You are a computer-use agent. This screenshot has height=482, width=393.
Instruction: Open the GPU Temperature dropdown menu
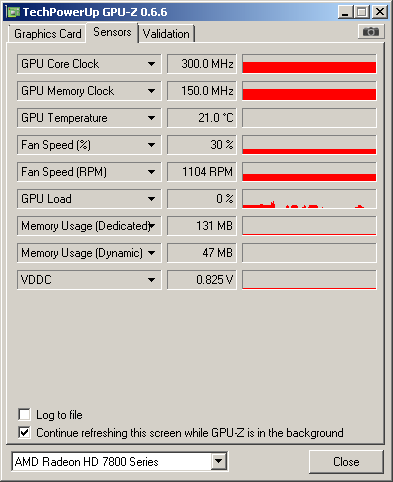click(x=152, y=118)
